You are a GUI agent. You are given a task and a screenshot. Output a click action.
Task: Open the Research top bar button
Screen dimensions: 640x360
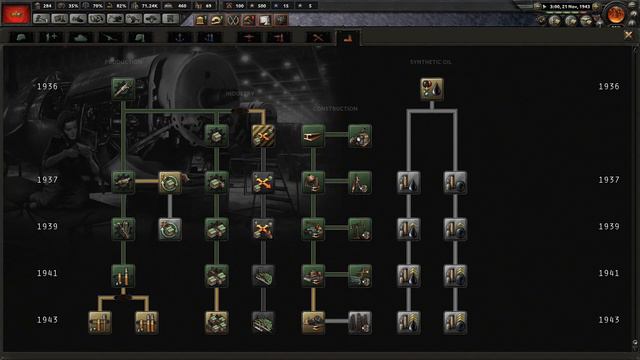tap(60, 19)
